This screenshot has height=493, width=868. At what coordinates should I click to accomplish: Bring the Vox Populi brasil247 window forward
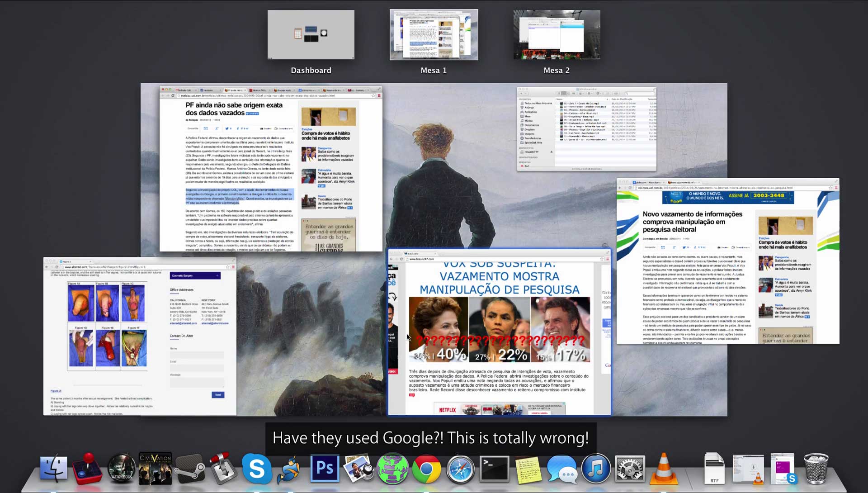(499, 332)
